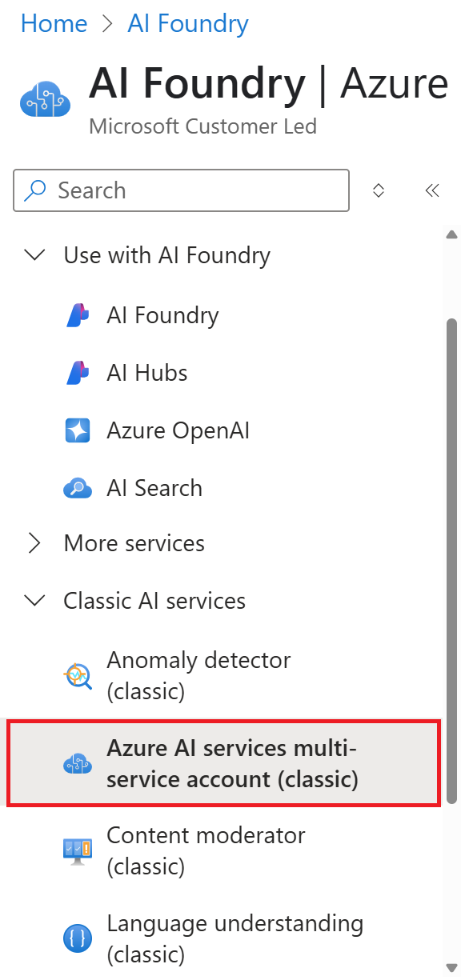The width and height of the screenshot is (461, 980).
Task: Click the AI Hubs icon
Action: (x=78, y=373)
